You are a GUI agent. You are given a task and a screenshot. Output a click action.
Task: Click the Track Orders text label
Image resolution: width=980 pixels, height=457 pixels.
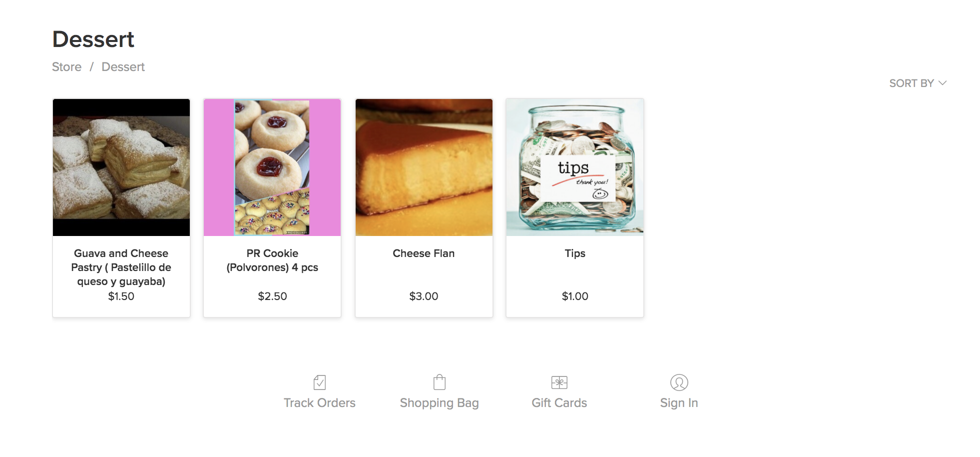click(320, 403)
